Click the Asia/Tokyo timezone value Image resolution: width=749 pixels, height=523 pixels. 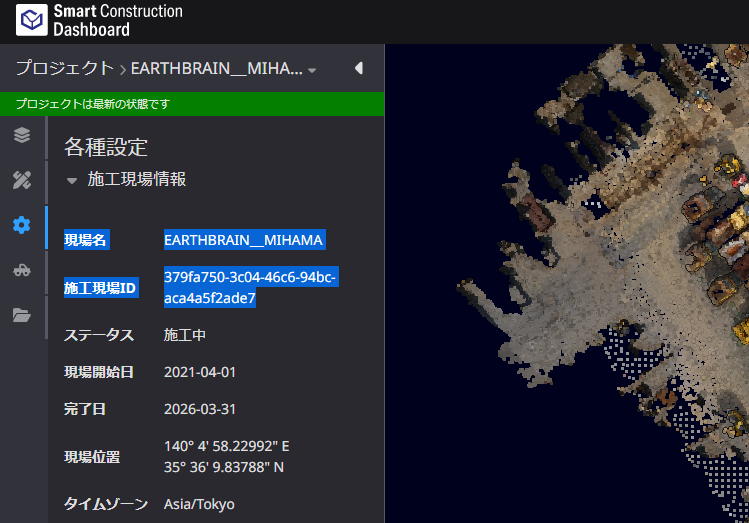click(199, 504)
